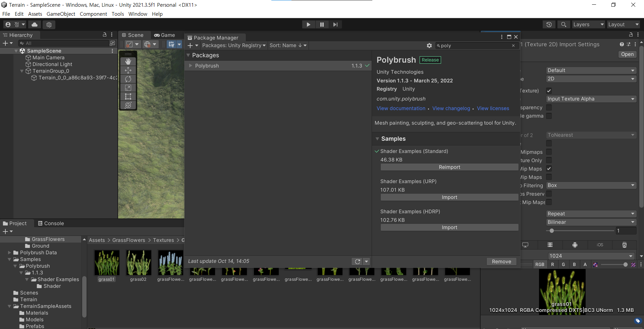This screenshot has width=644, height=329.
Task: Enable Alpha Is Transparency checkbox
Action: (549, 108)
